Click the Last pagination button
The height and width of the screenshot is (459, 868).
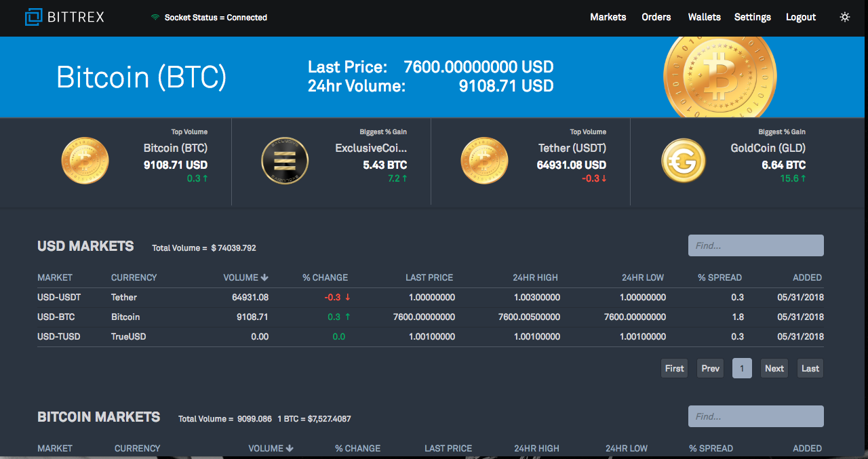pos(810,368)
